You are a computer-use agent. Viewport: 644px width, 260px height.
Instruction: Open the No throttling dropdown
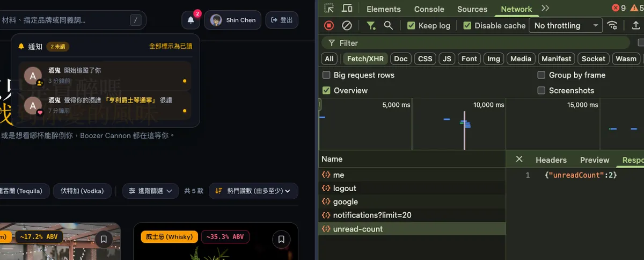coord(566,25)
